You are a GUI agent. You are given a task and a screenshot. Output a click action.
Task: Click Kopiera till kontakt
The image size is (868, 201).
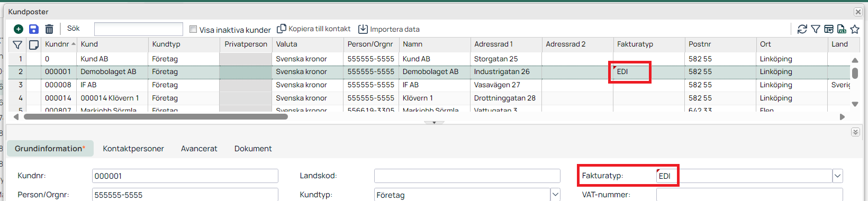pos(314,29)
